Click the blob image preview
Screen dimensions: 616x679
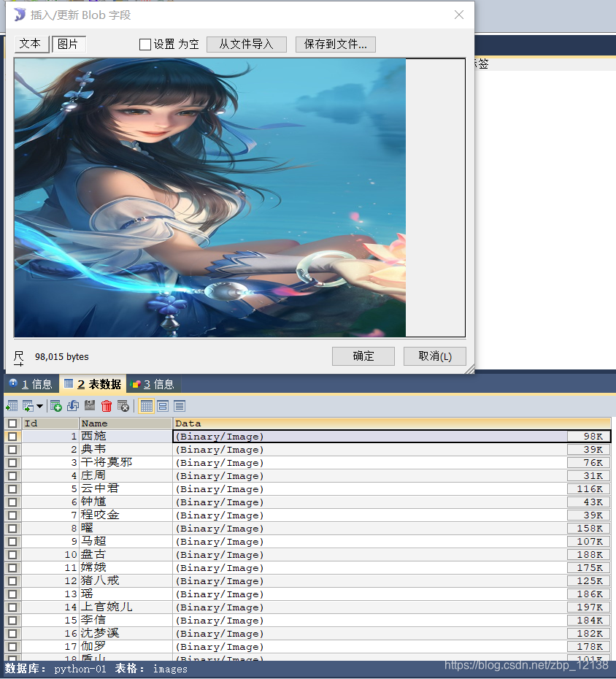pos(210,197)
